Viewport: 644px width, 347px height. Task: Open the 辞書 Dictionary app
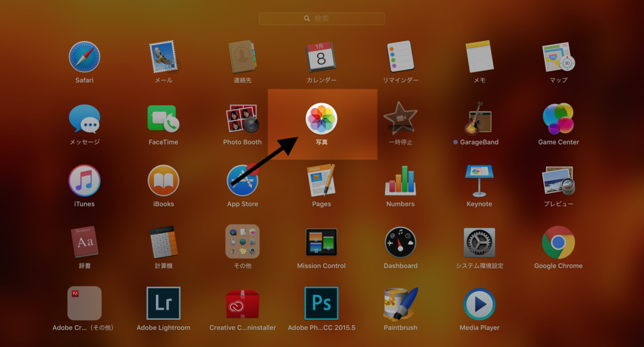pos(84,242)
